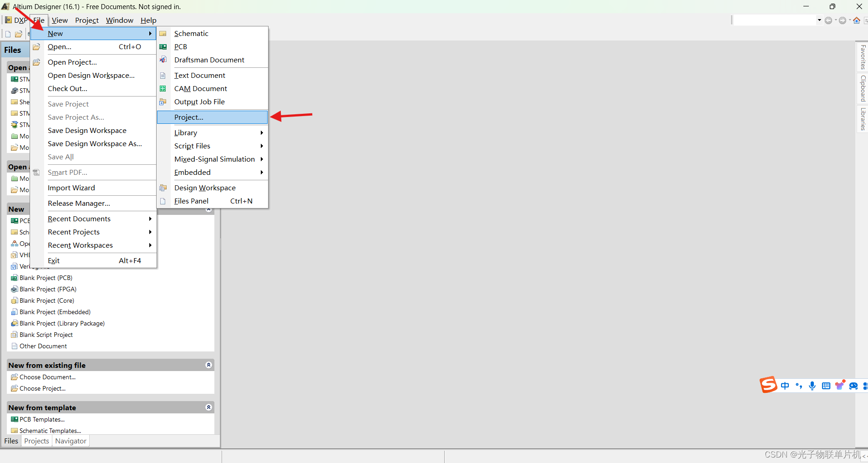Click Schematic Templates... link
The width and height of the screenshot is (868, 463).
[x=50, y=431]
